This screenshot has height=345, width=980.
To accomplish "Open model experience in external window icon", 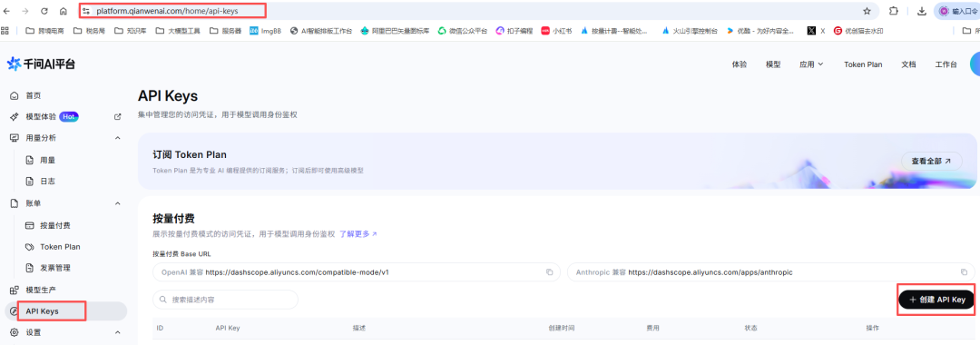I will click(x=117, y=117).
